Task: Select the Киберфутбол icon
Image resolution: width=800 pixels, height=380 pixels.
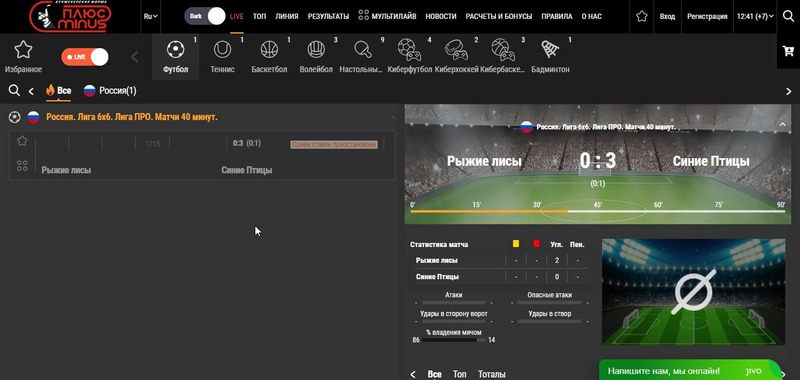Action: point(410,57)
